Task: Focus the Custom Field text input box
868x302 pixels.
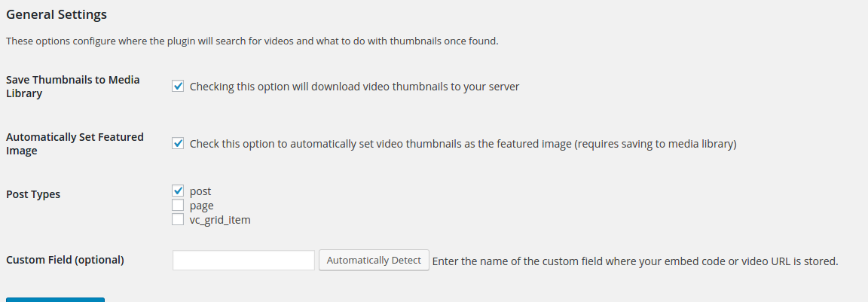Action: tap(243, 260)
